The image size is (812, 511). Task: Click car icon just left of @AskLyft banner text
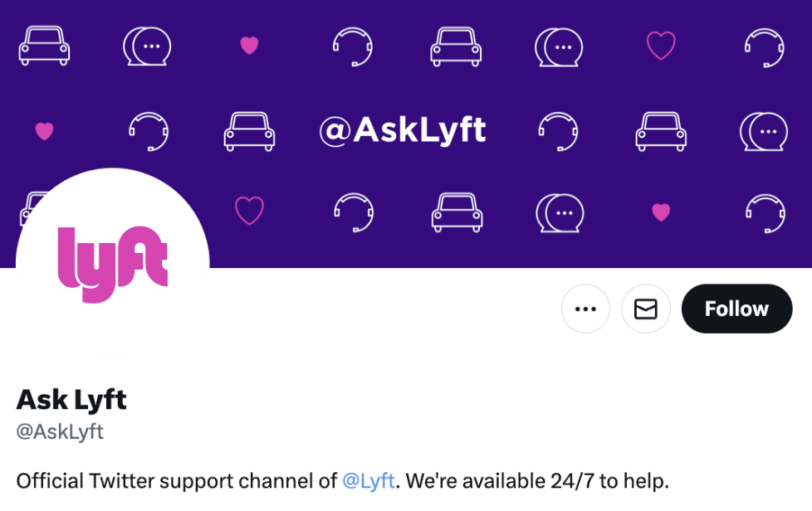(249, 132)
